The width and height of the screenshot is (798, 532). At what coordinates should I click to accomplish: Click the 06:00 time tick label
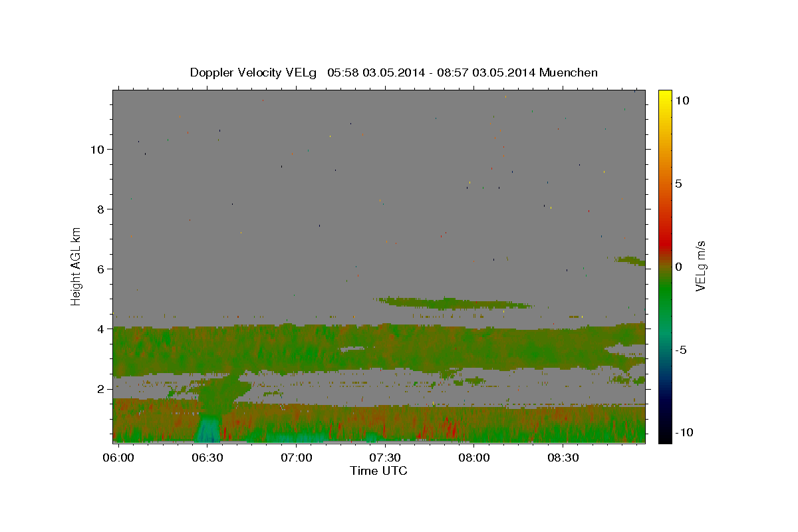click(x=120, y=458)
